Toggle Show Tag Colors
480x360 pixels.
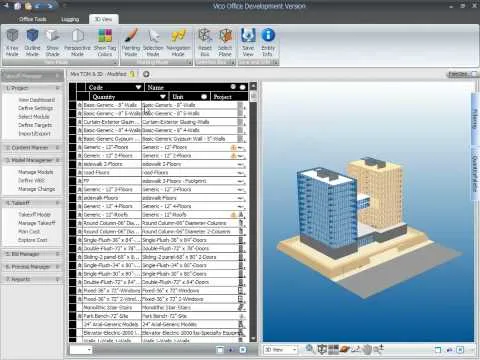(x=105, y=42)
